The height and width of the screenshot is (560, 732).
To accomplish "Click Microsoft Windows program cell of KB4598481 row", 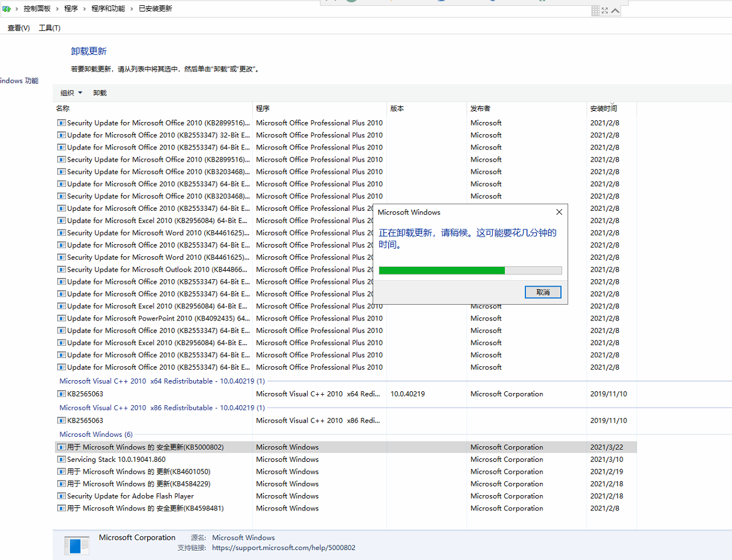I will [287, 509].
